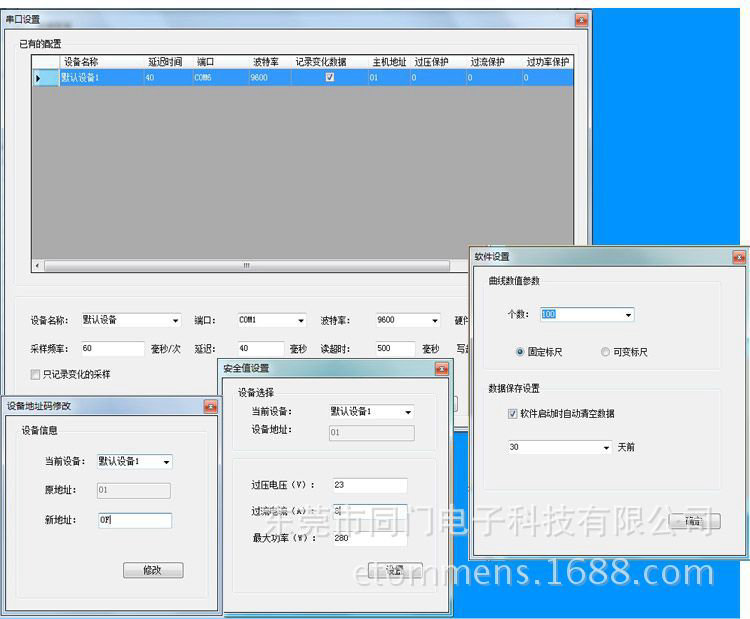Close the 串口设置 window
750x619 pixels.
point(581,19)
